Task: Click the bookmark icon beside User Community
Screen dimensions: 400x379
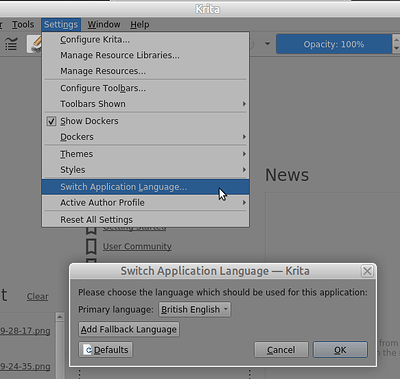Action: pyautogui.click(x=91, y=247)
